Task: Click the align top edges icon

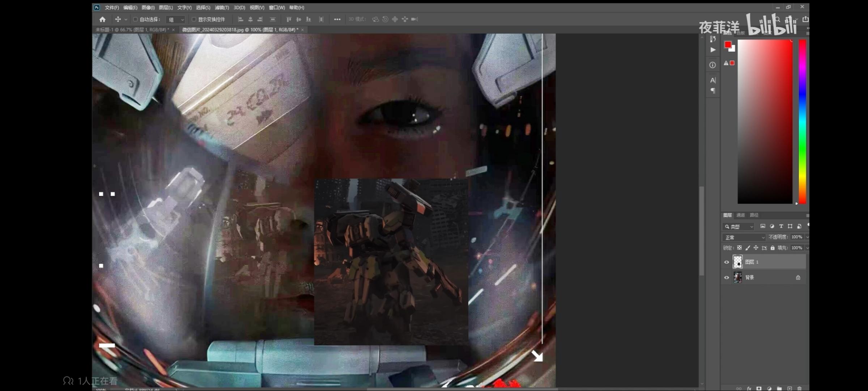Action: tap(289, 19)
